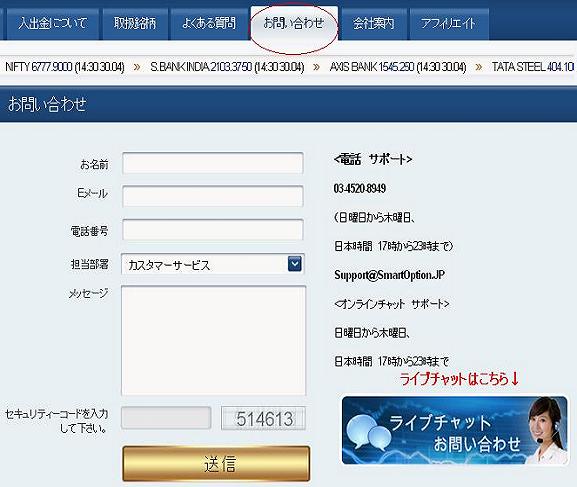Click the AXIS BANK 1545.250 ticker entry

pos(398,67)
